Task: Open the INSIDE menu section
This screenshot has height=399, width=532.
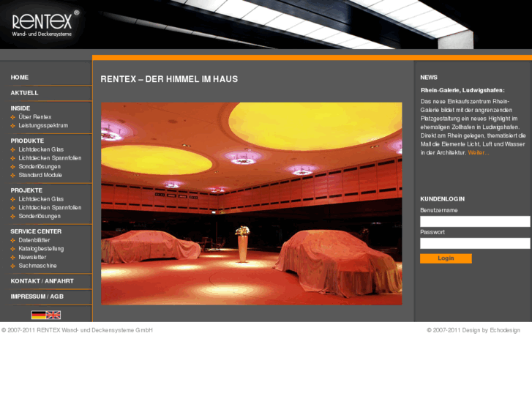Action: [20, 108]
